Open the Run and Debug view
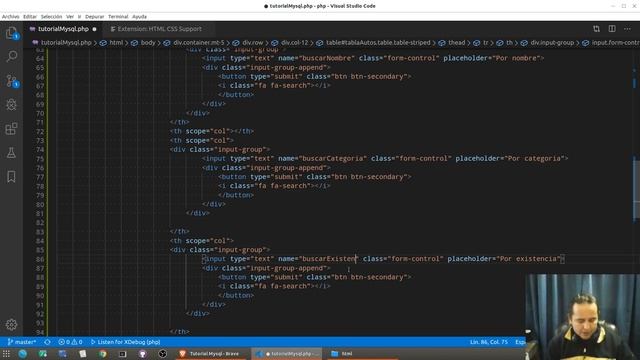640x360 pixels. click(x=11, y=104)
